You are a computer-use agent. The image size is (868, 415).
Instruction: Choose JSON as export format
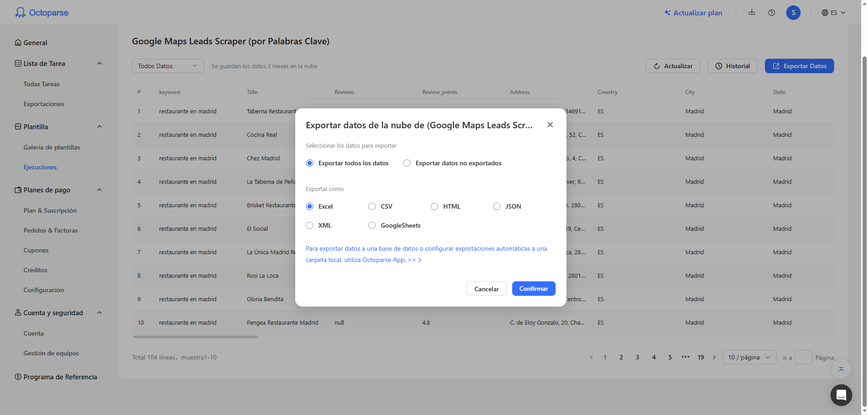pos(497,206)
